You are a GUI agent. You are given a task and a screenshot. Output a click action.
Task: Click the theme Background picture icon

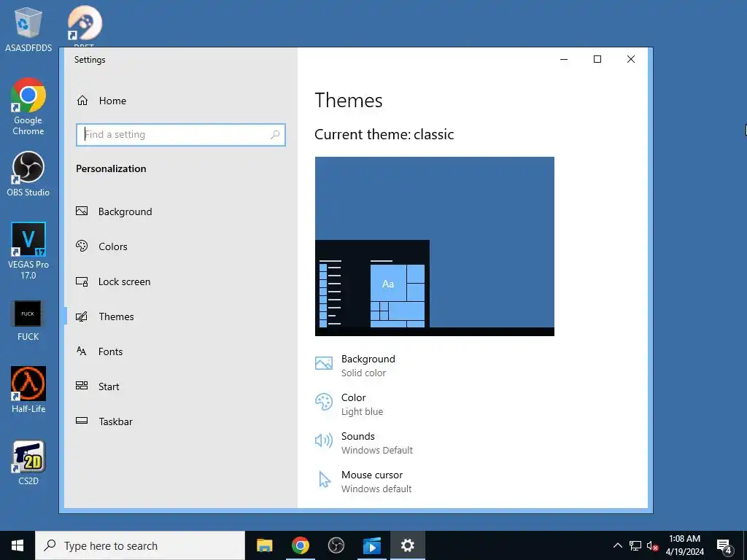(x=324, y=363)
